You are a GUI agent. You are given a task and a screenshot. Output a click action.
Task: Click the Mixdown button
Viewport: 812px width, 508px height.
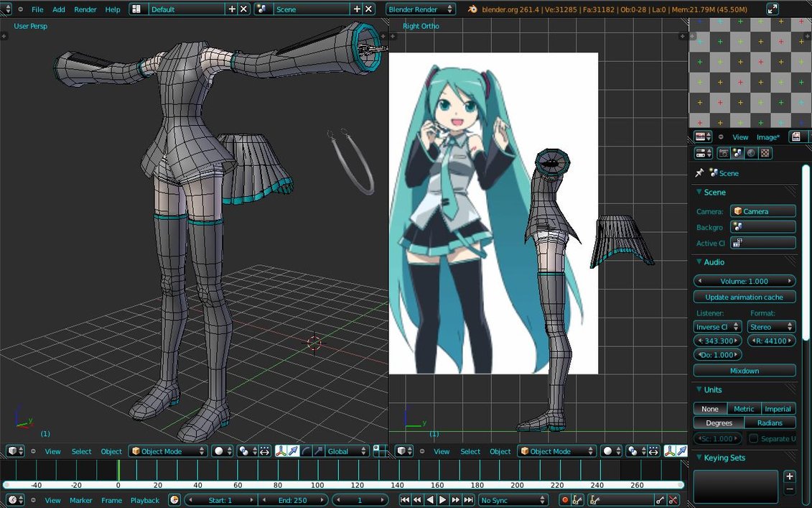tap(744, 371)
